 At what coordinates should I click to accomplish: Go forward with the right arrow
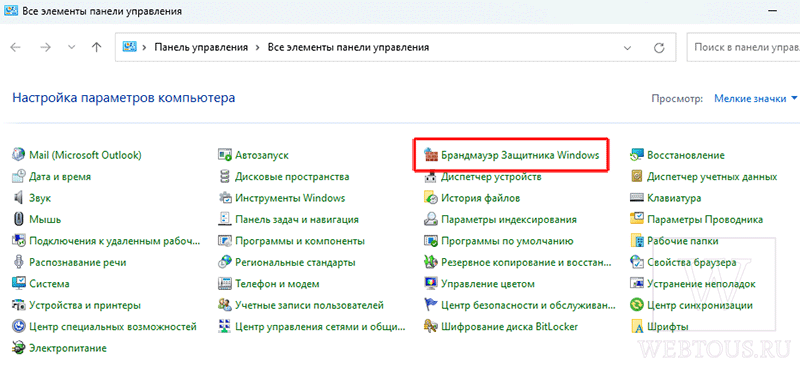[x=46, y=47]
